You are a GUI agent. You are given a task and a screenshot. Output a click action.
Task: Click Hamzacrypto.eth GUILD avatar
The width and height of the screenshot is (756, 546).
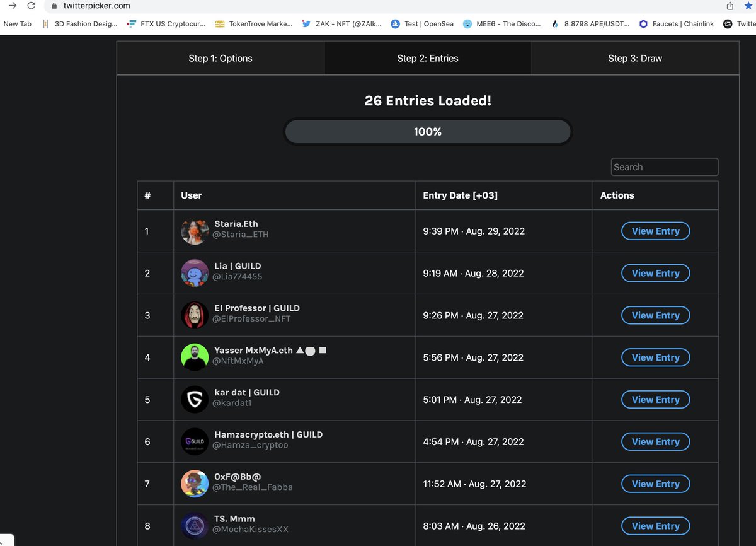click(x=195, y=442)
